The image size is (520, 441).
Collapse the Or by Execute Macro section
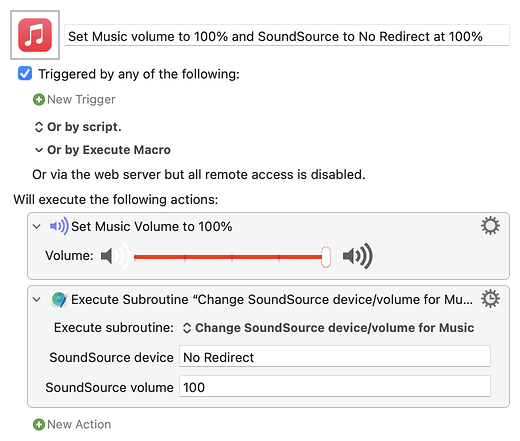coord(39,150)
